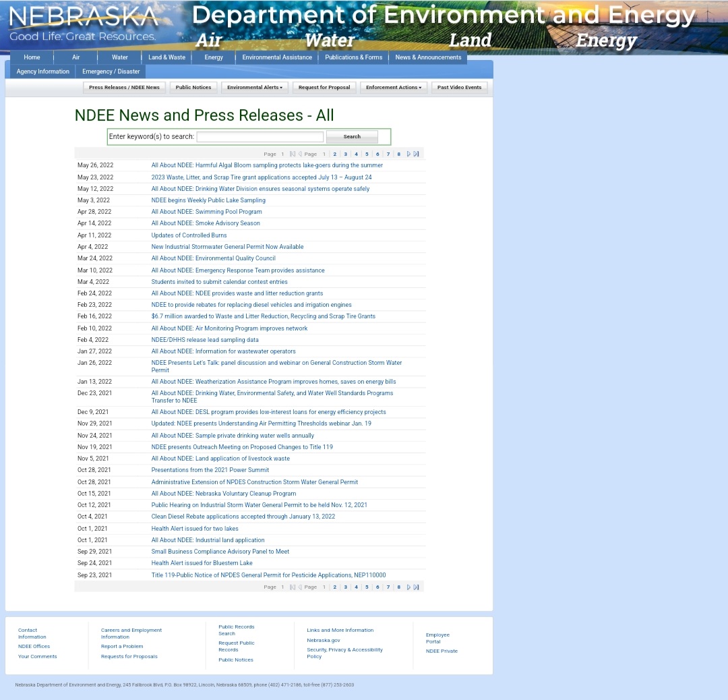Go to page 3 in bottom pager

[x=345, y=587]
